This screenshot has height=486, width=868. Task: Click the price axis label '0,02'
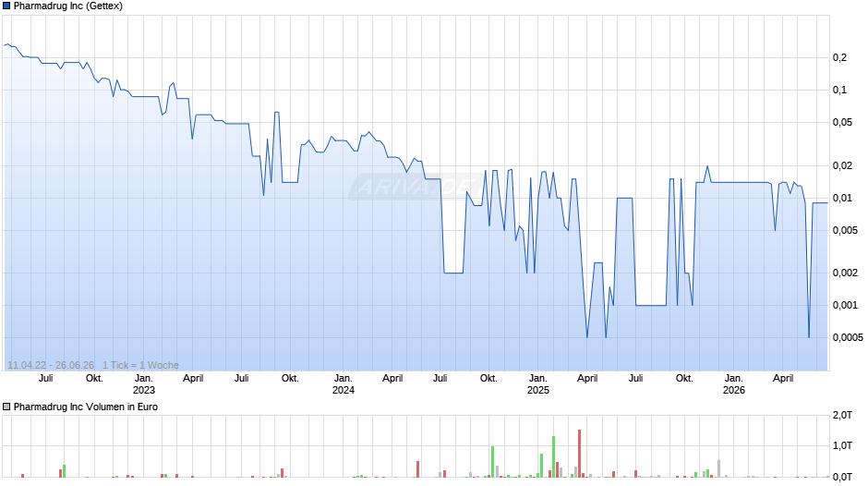[842, 165]
